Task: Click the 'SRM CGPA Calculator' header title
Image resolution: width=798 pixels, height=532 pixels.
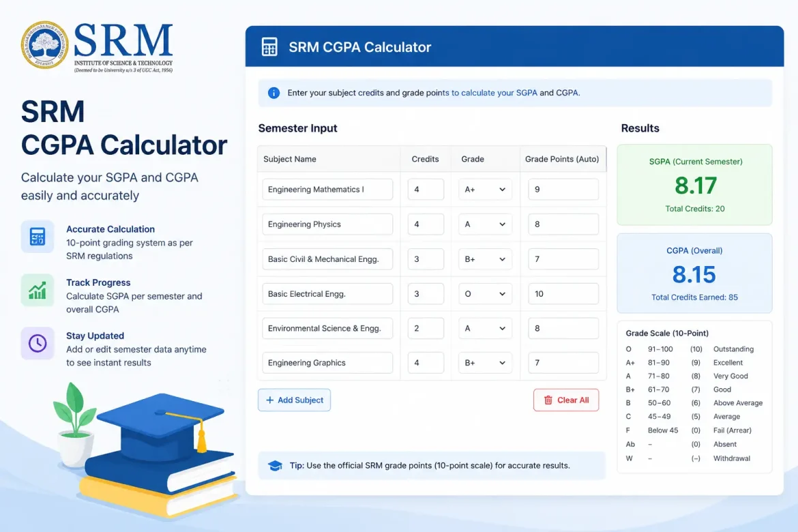Action: [360, 47]
